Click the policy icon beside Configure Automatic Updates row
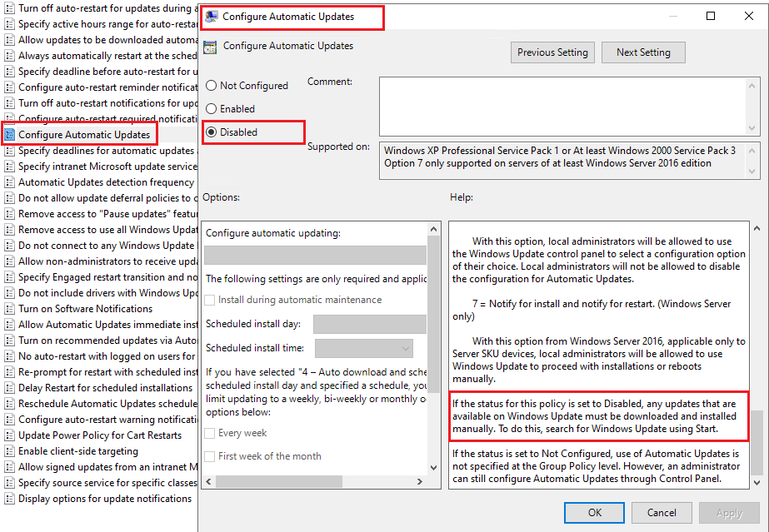Viewport: 769px width, 532px height. coord(9,134)
